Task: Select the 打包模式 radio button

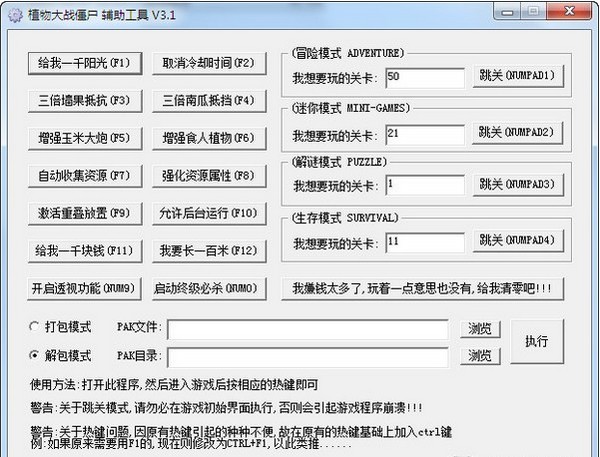Action: (36, 327)
